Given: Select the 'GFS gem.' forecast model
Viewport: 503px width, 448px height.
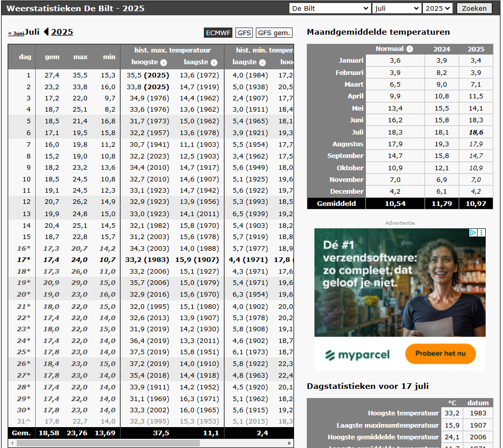Looking at the screenshot, I should click(x=274, y=33).
